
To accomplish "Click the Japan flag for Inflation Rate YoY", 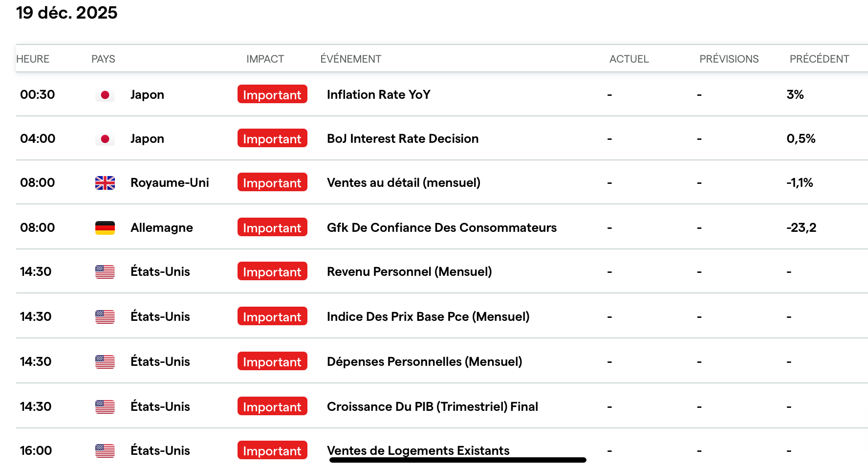I will [x=105, y=95].
